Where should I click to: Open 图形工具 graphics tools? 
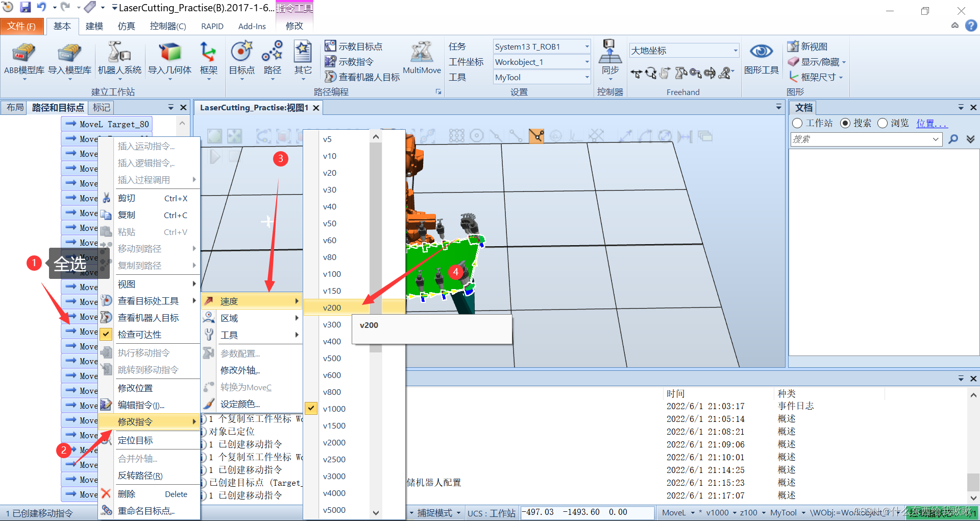tap(761, 59)
